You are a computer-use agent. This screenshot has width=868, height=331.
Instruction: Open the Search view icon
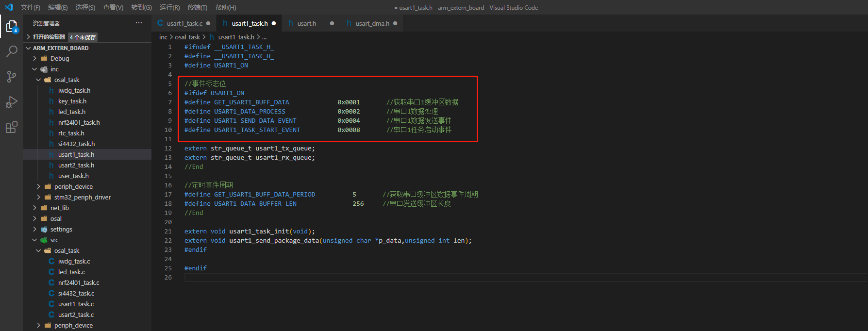pos(12,51)
